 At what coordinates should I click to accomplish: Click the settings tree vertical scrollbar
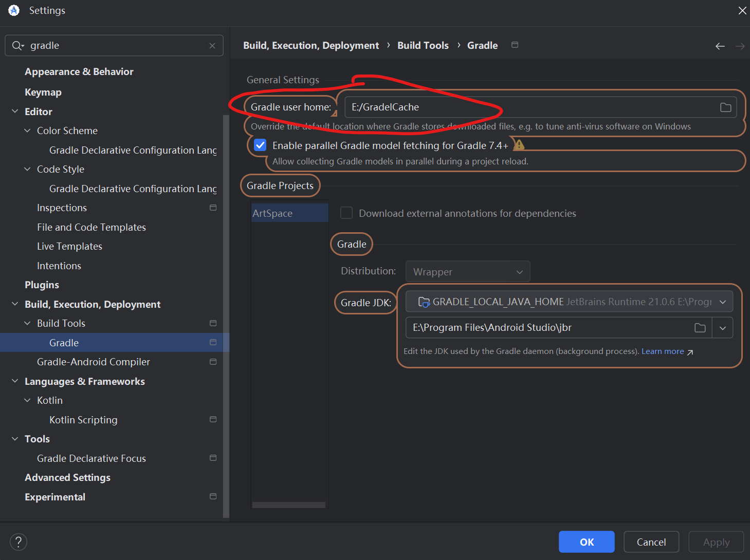pyautogui.click(x=226, y=316)
